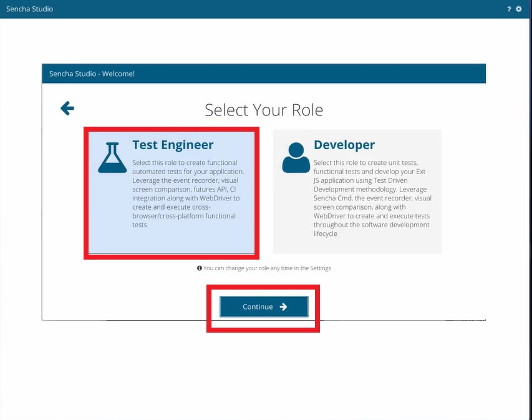Open settings with the gear icon
The image size is (532, 420).
pos(519,9)
